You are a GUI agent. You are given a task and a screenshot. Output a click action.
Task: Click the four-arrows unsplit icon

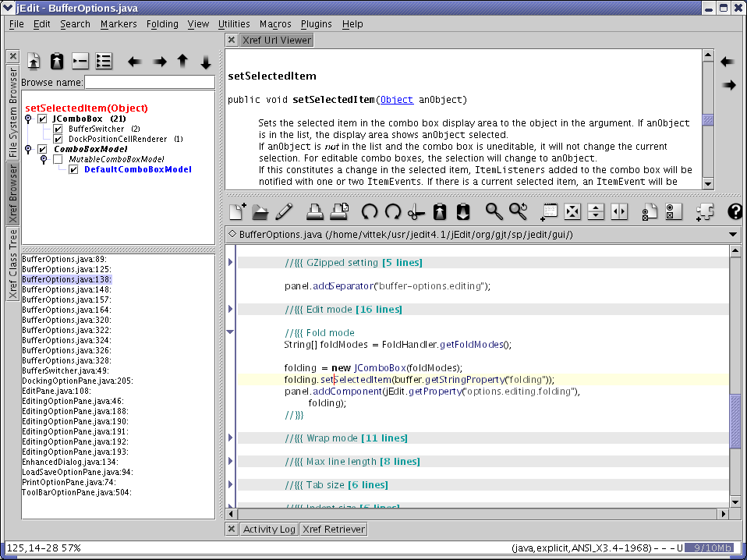(x=572, y=211)
